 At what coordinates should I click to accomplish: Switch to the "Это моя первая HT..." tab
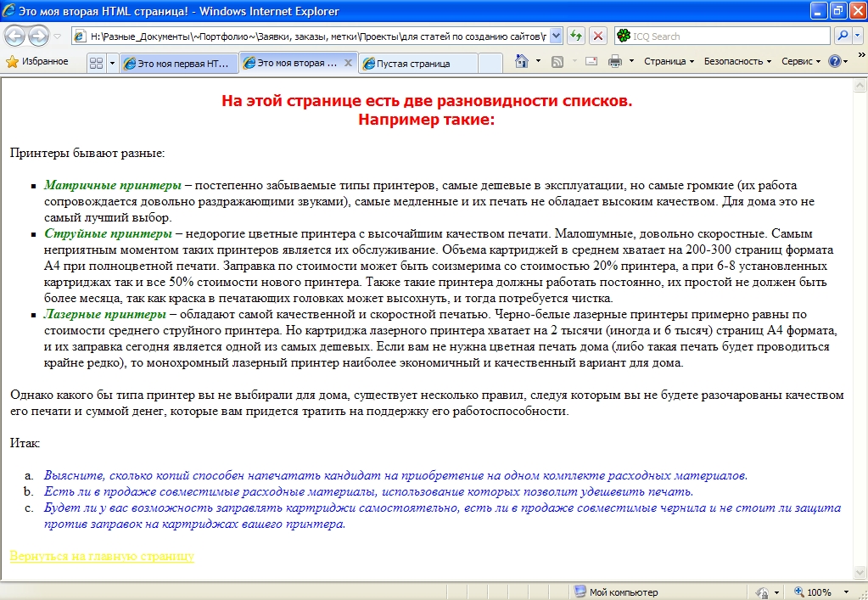click(179, 63)
